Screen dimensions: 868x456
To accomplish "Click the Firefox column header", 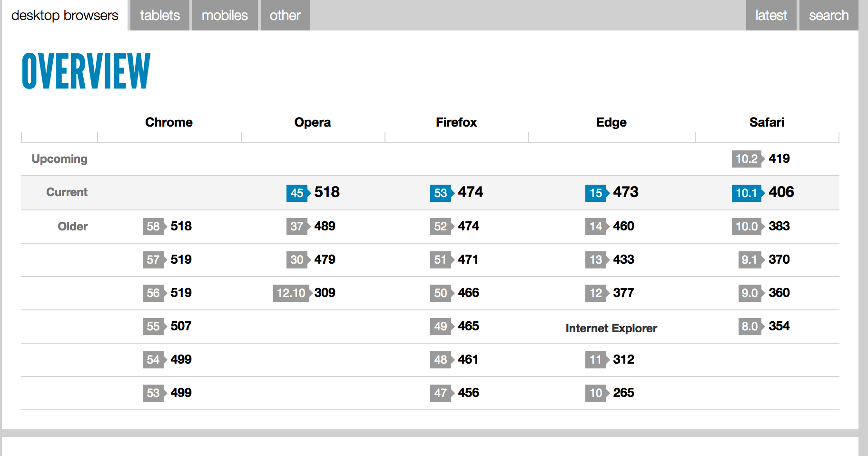I will tap(456, 122).
